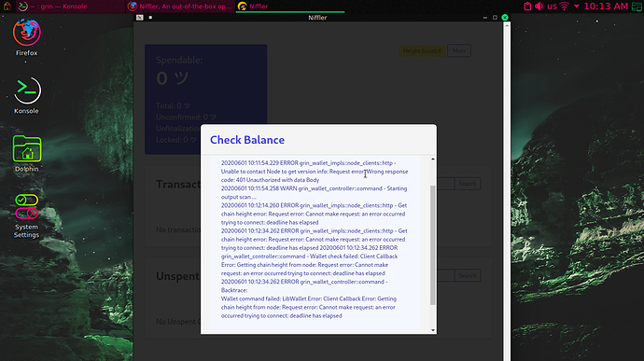This screenshot has width=644, height=361.
Task: Click the Transactions search input field
Action: point(445,184)
